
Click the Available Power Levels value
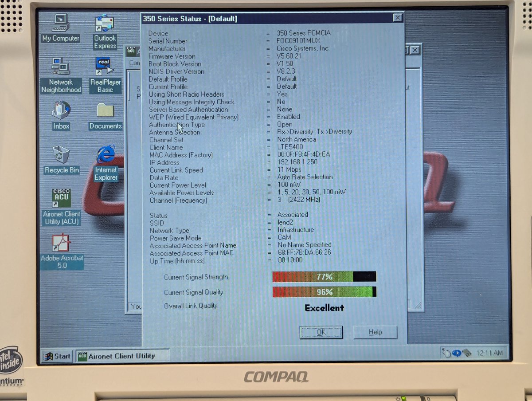click(312, 192)
